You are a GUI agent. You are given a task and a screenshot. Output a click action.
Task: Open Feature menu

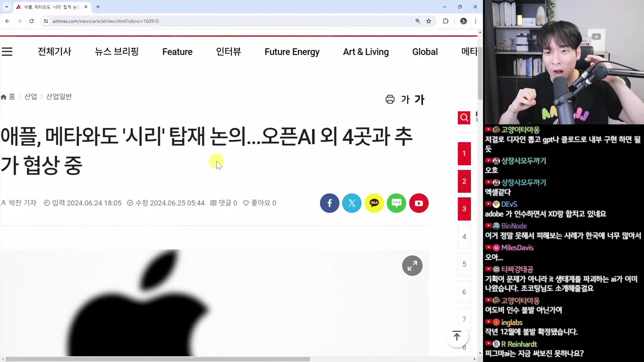[x=177, y=52]
